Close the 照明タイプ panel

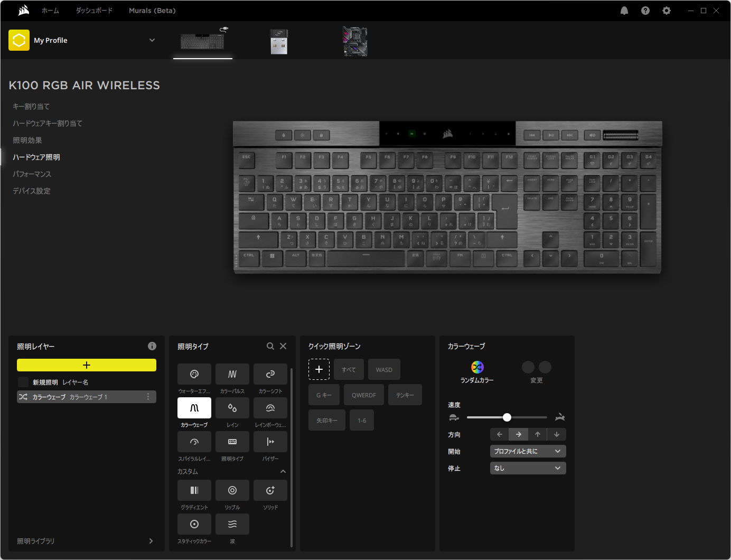point(283,346)
